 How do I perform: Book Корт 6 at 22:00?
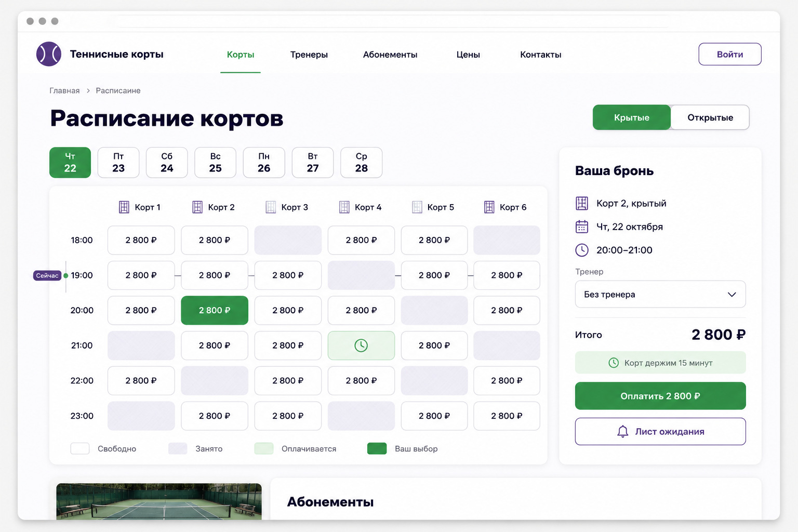(x=507, y=381)
